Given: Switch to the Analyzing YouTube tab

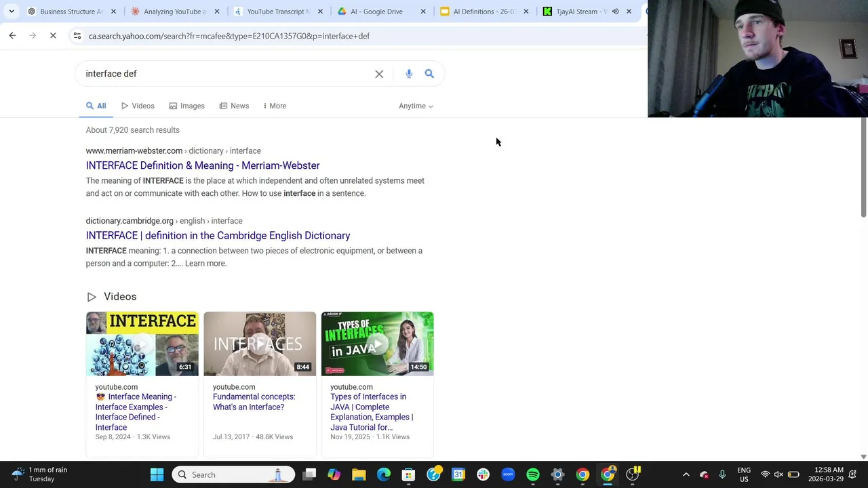Looking at the screenshot, I should coord(168,12).
